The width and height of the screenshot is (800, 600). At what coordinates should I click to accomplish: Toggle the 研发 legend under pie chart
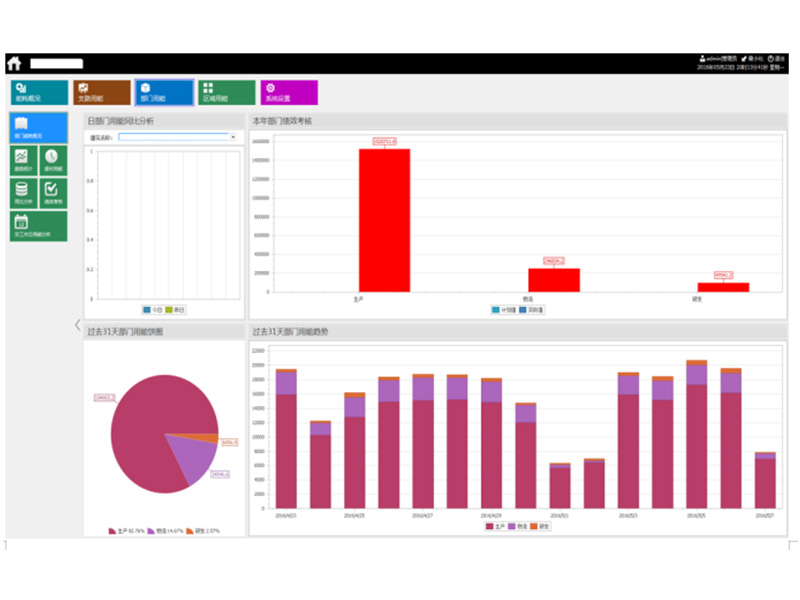tap(203, 531)
